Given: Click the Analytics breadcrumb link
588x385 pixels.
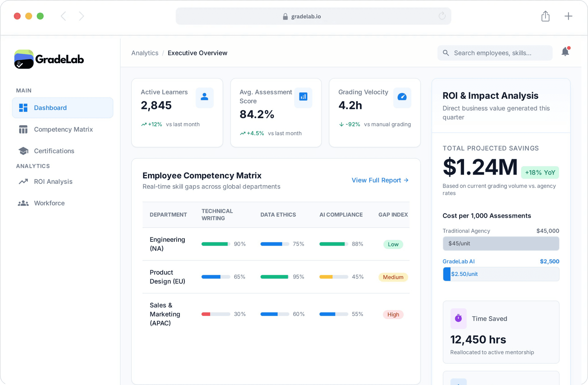Looking at the screenshot, I should click(145, 53).
